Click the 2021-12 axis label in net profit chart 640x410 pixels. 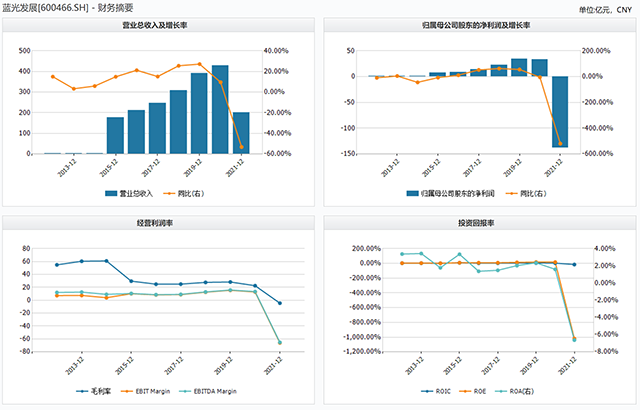[x=553, y=168]
